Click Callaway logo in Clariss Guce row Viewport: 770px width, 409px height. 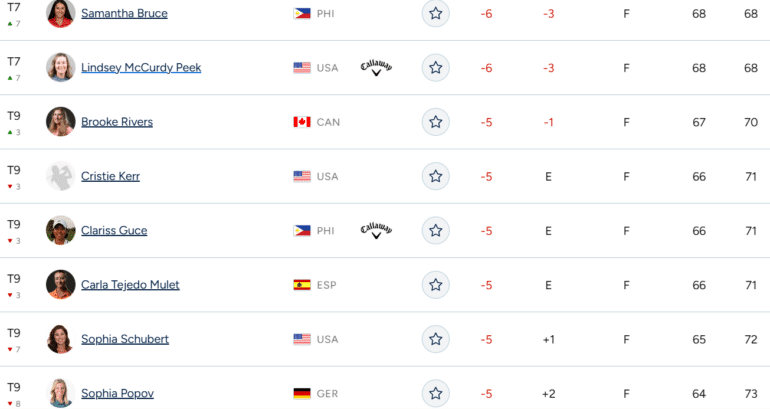[x=376, y=231]
